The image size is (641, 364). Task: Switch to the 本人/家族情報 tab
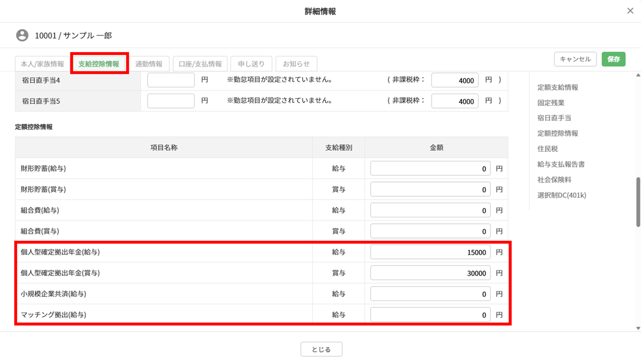[42, 64]
